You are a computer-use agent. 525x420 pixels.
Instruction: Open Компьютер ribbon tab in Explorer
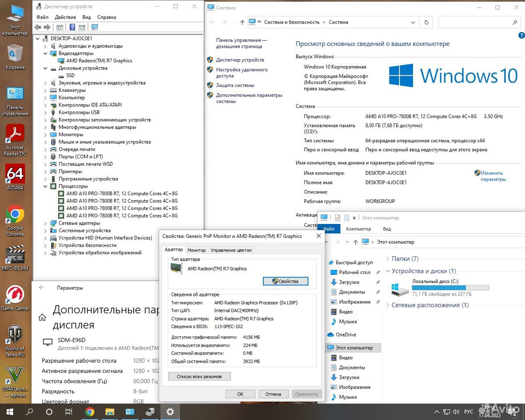point(358,229)
